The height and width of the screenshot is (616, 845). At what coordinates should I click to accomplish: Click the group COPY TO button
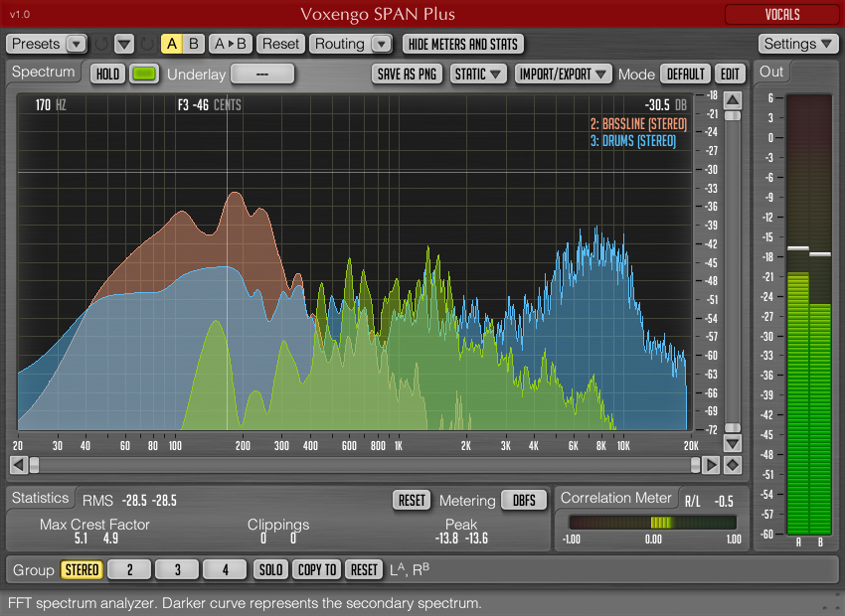tap(317, 569)
